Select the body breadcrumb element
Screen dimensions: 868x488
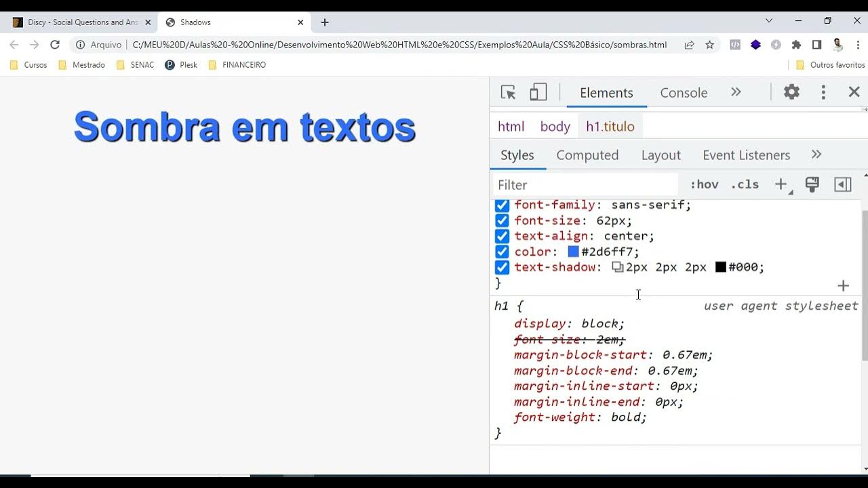555,127
